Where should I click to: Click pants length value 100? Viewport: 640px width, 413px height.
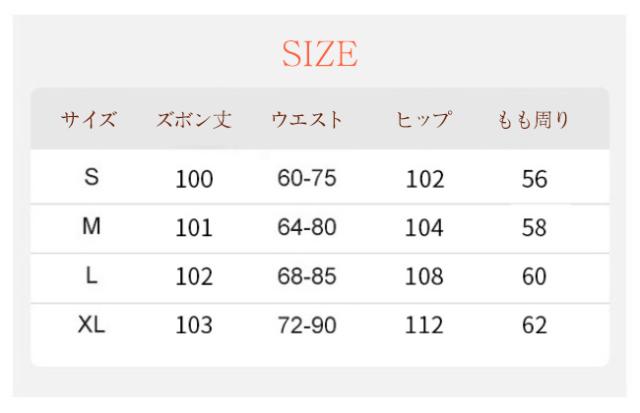pos(194,180)
